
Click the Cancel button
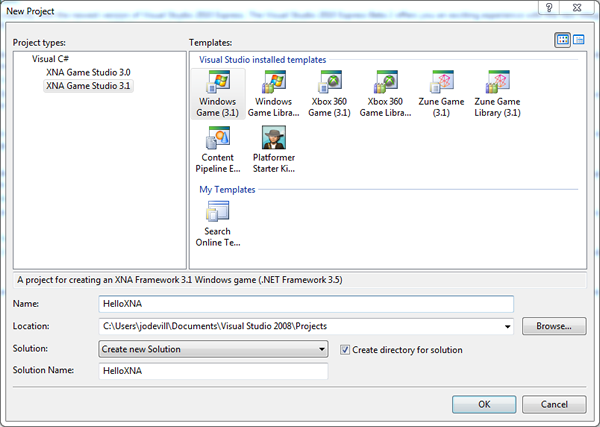[x=554, y=404]
